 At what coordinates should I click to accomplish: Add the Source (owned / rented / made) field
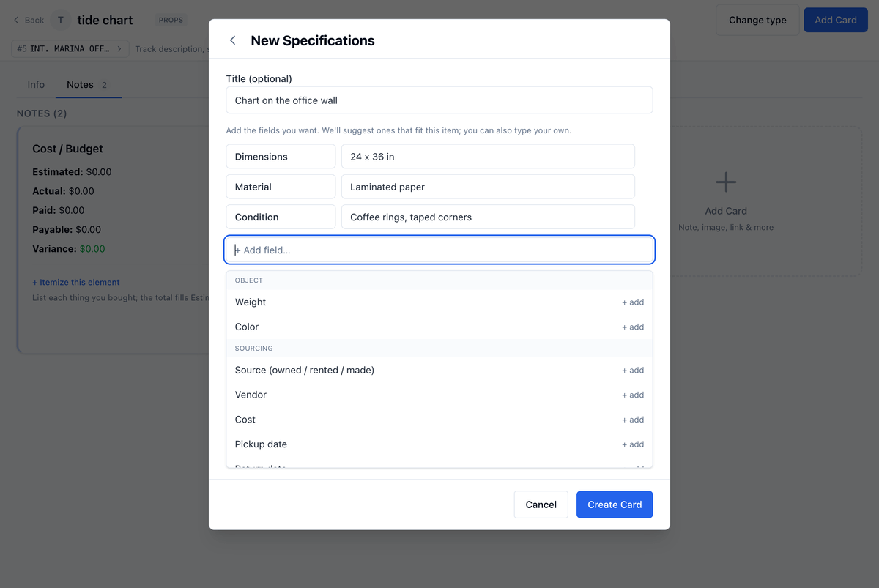(439, 370)
